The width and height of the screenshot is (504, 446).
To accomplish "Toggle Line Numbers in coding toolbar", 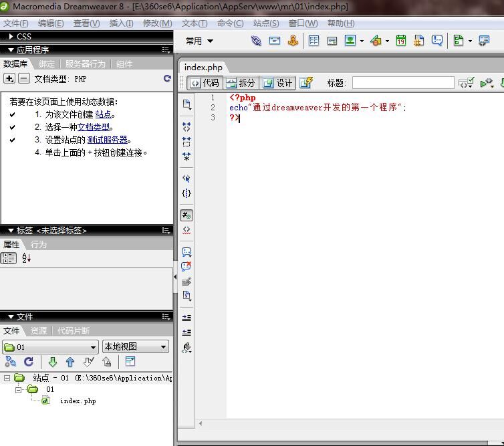I will point(186,215).
